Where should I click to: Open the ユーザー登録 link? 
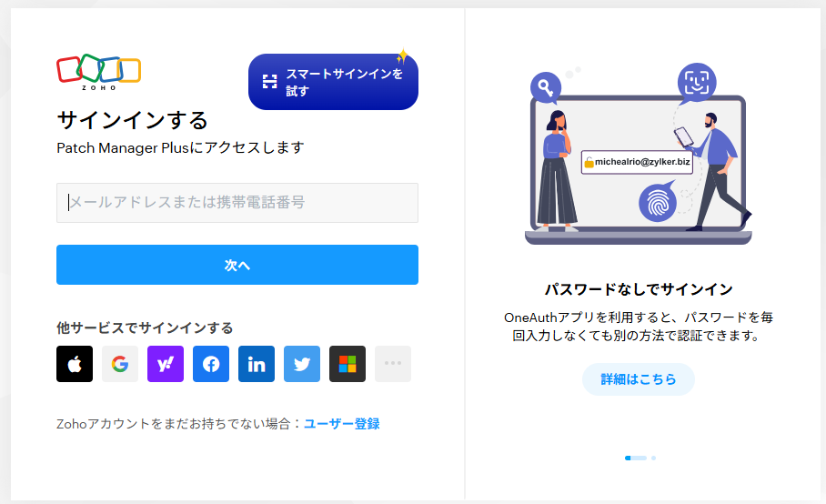coord(342,424)
